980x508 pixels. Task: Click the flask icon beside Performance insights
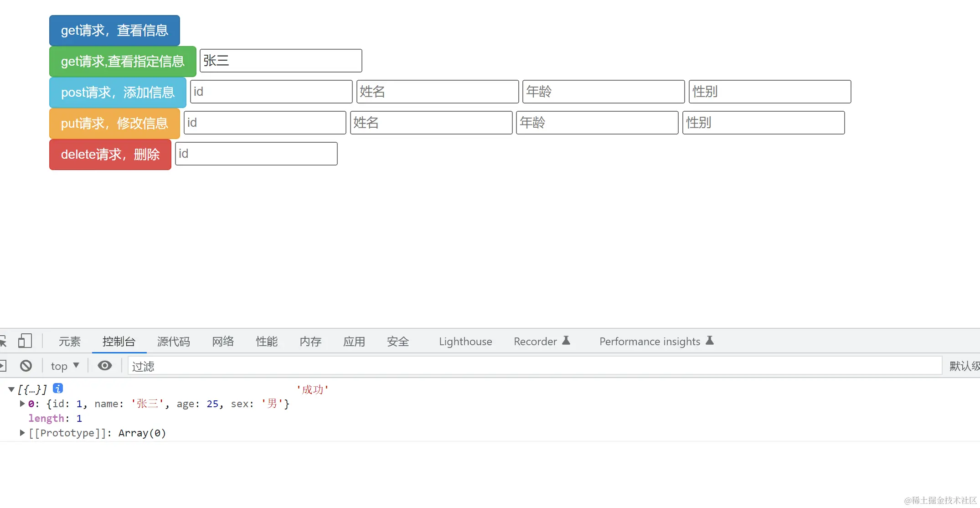[x=710, y=340]
